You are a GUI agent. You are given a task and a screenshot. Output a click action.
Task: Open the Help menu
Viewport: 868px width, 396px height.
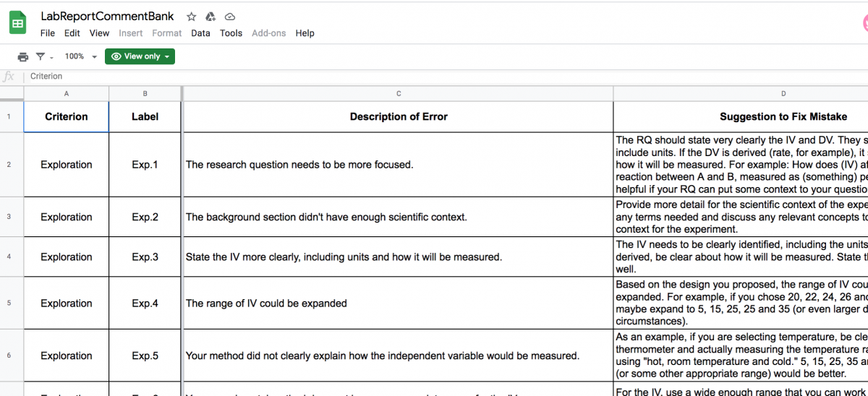305,33
